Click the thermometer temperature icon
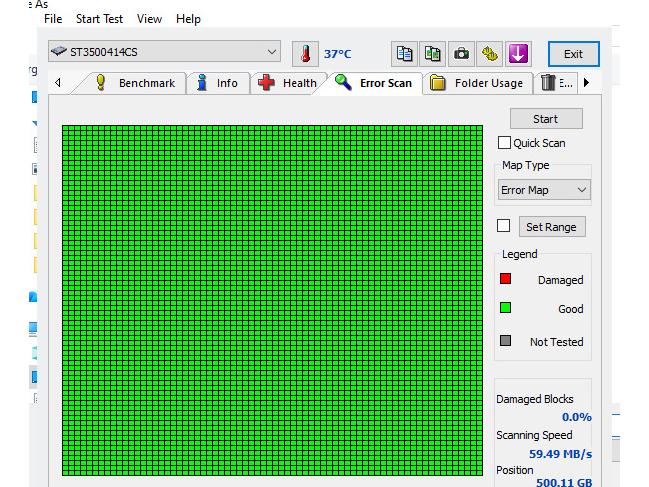The image size is (649, 487). 304,54
